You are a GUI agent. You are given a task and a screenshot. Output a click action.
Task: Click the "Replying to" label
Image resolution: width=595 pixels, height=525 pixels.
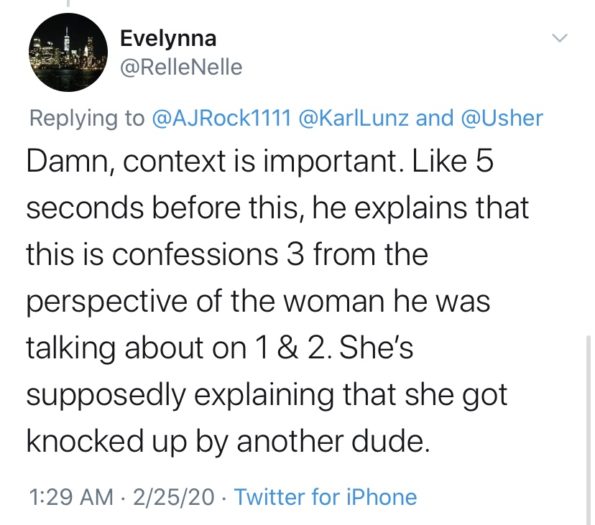pos(87,118)
